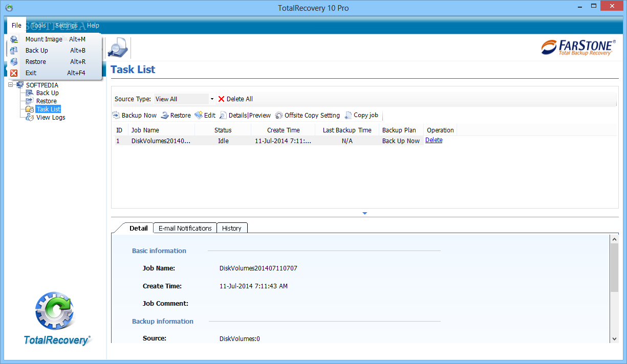Click Copy job button
This screenshot has width=627, height=364.
click(x=361, y=116)
